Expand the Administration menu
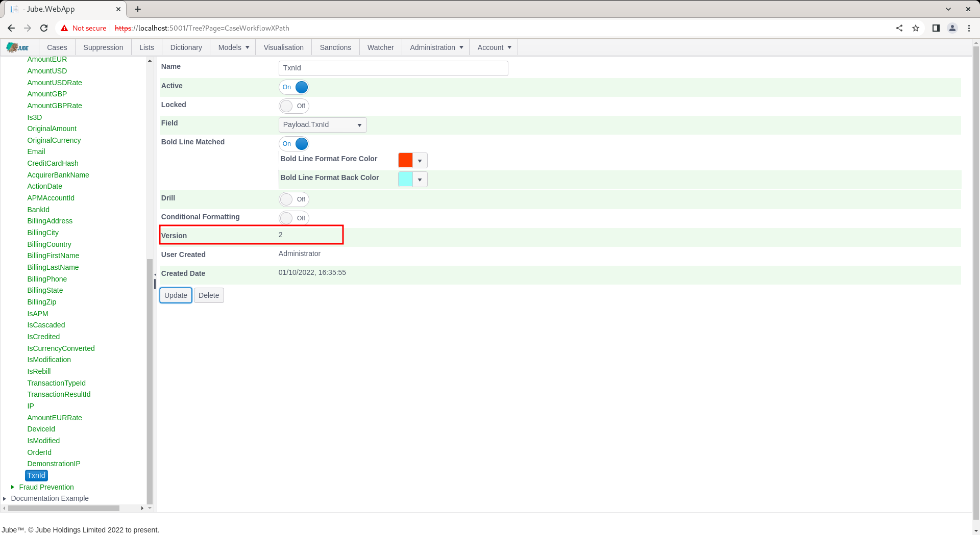This screenshot has width=980, height=535. coord(436,47)
